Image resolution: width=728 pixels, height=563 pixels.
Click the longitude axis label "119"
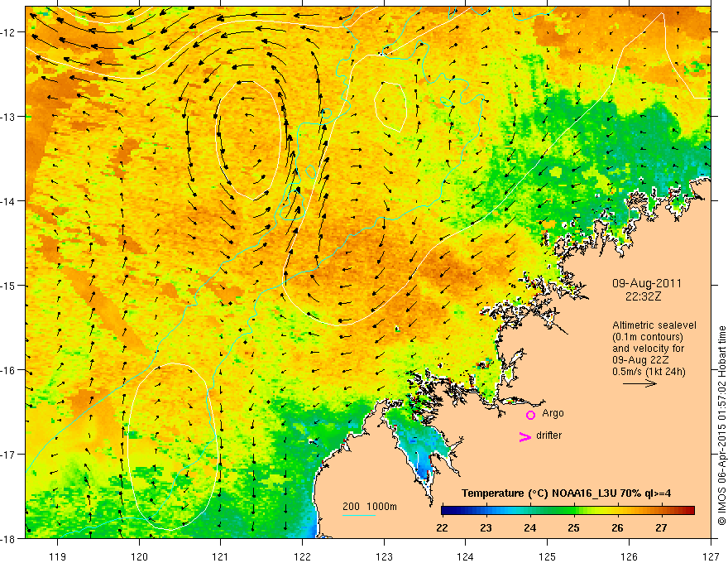coord(58,556)
